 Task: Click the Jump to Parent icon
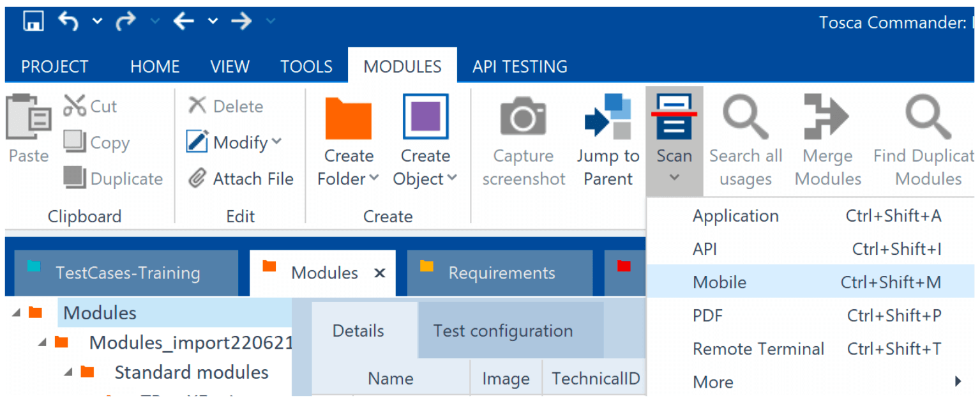[x=608, y=116]
